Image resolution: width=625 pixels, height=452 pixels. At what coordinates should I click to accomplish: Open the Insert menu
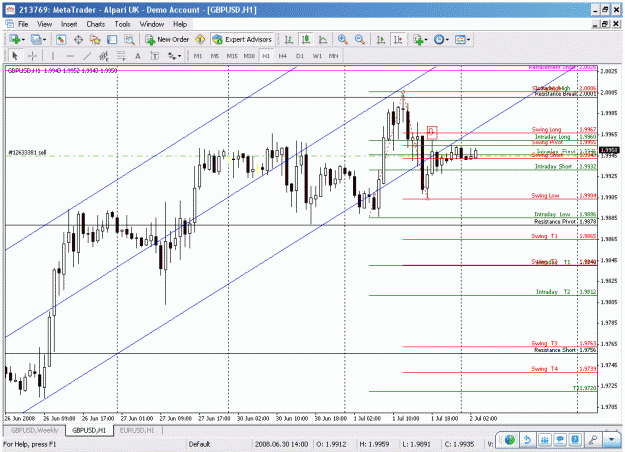pyautogui.click(x=69, y=24)
